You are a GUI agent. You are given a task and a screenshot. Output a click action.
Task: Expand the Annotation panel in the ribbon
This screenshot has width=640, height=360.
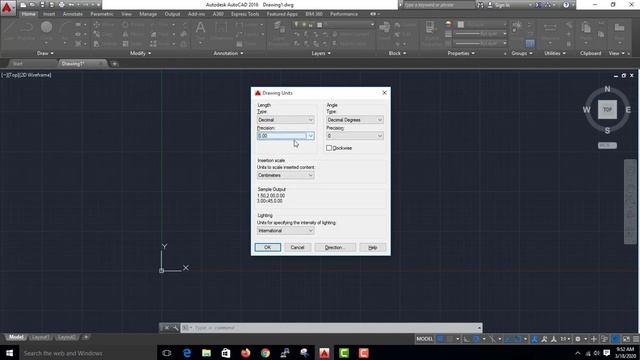click(x=228, y=53)
